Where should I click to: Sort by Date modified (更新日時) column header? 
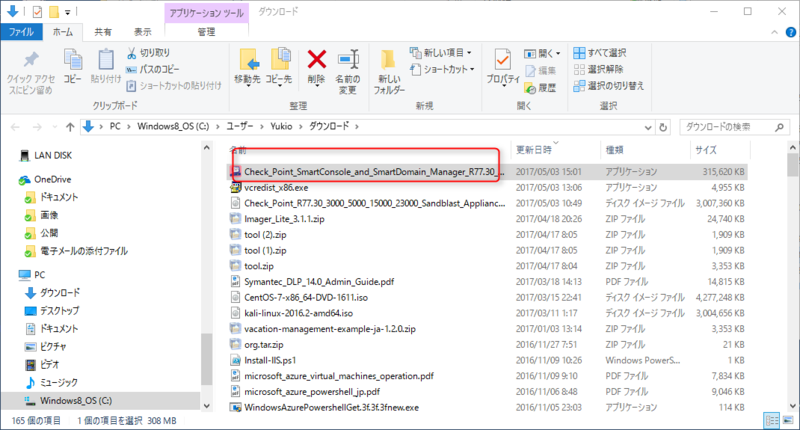click(534, 150)
